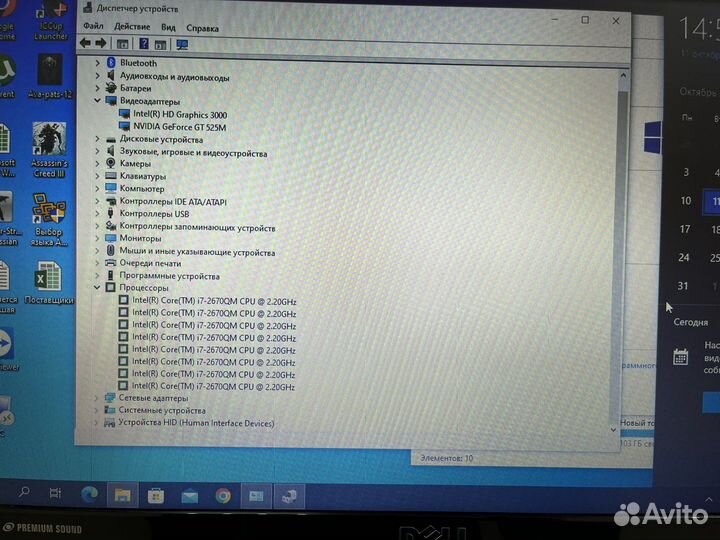Open the Ava-pats-12 desktop icon
720x540 pixels.
pos(50,76)
